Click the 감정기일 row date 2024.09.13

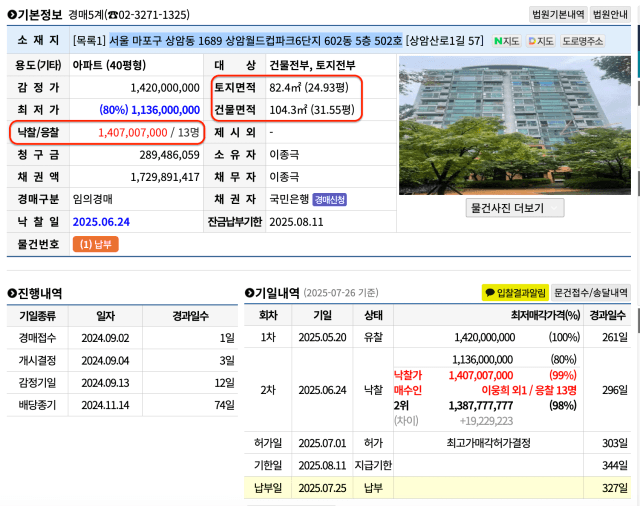tap(105, 383)
